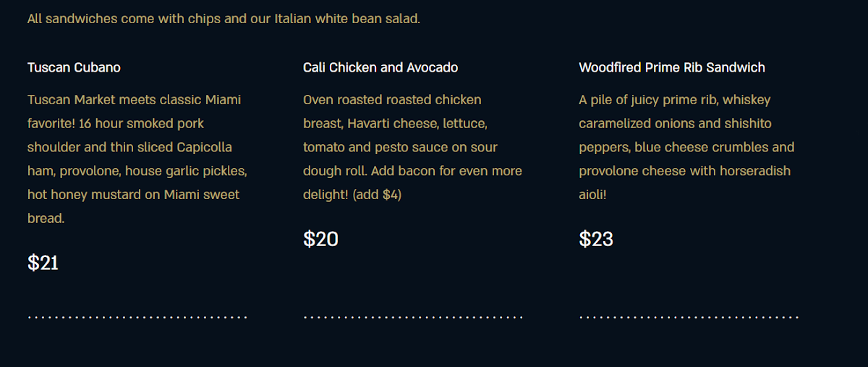This screenshot has height=367, width=868.
Task: Click the dotted divider below Tuscan Cubano
Action: point(137,317)
